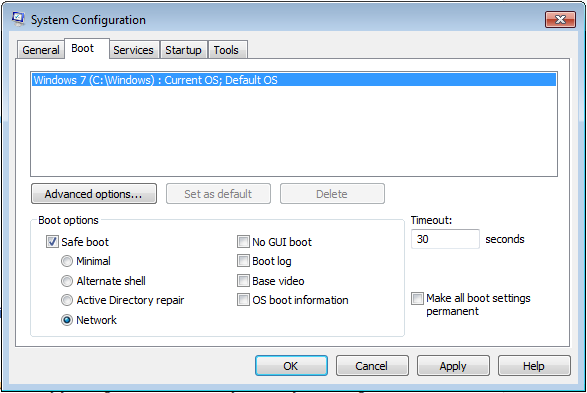Select the Network radio button

pyautogui.click(x=67, y=320)
